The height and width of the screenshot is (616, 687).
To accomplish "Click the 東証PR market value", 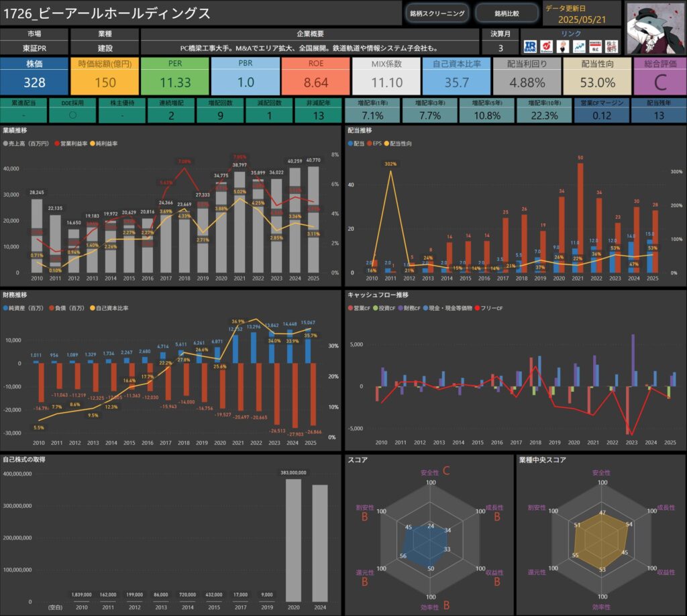I will [x=34, y=48].
